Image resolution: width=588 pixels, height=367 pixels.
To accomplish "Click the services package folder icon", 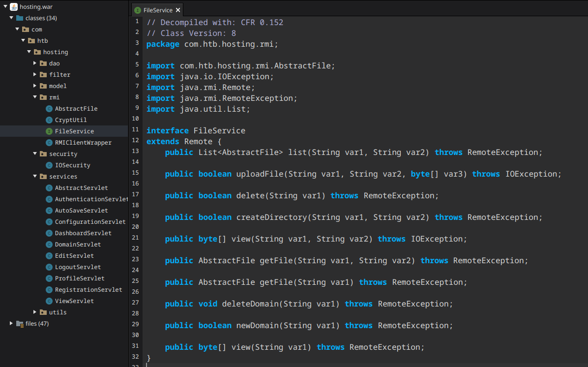I will tap(43, 177).
